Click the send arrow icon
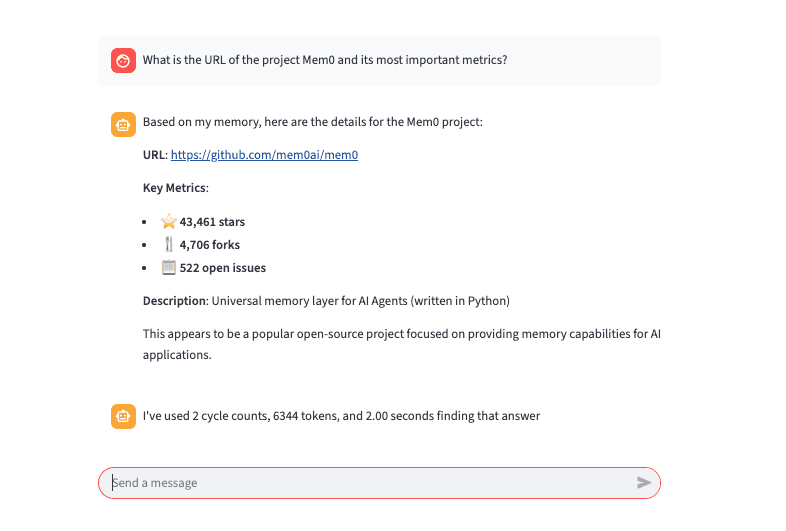 [x=644, y=482]
